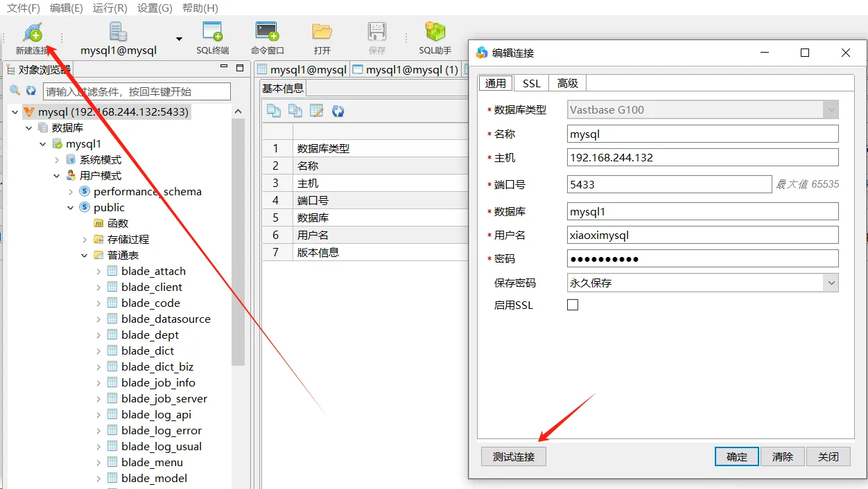868x489 pixels.
Task: Open the mysql1@mysql connection dropdown arrow
Action: pyautogui.click(x=179, y=39)
